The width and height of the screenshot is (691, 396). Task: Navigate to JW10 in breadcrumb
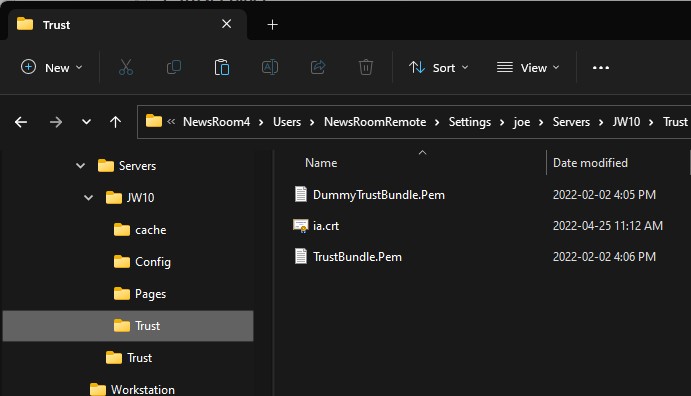point(626,122)
